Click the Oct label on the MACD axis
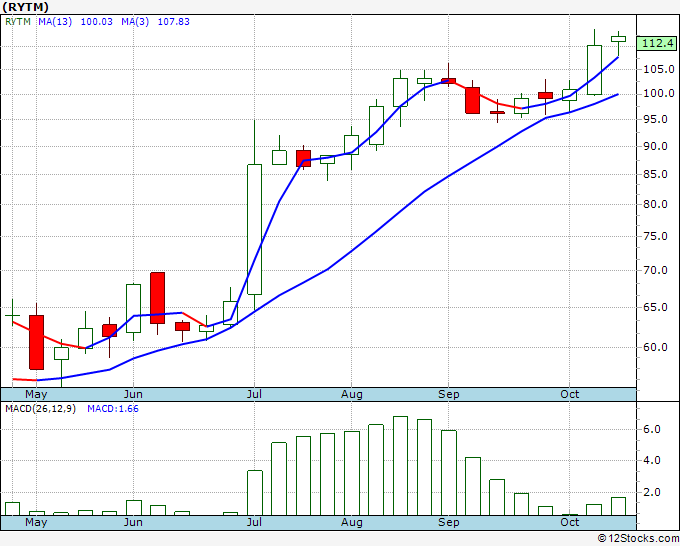 [569, 522]
